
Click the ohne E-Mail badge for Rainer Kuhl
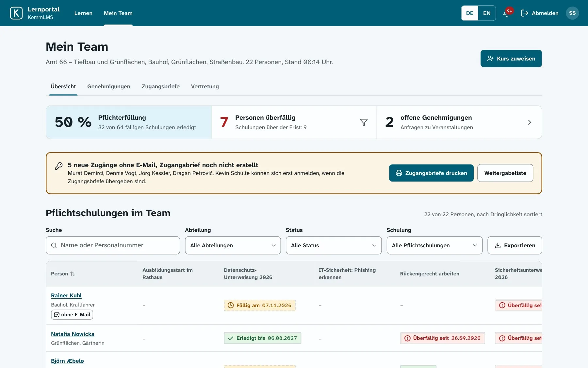72,315
